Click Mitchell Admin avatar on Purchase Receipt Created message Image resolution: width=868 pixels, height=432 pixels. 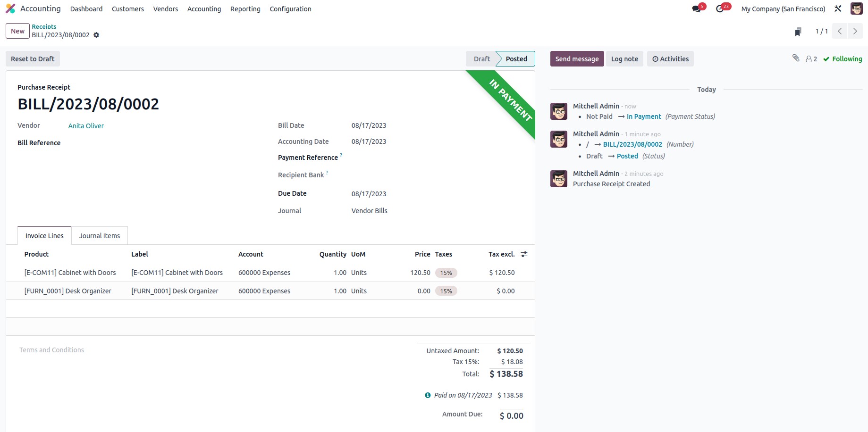click(559, 179)
